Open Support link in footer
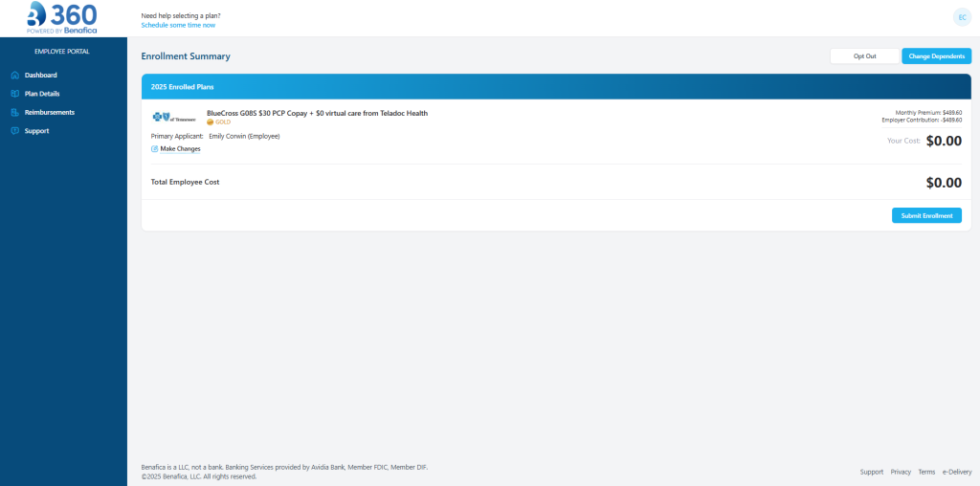 pos(871,473)
